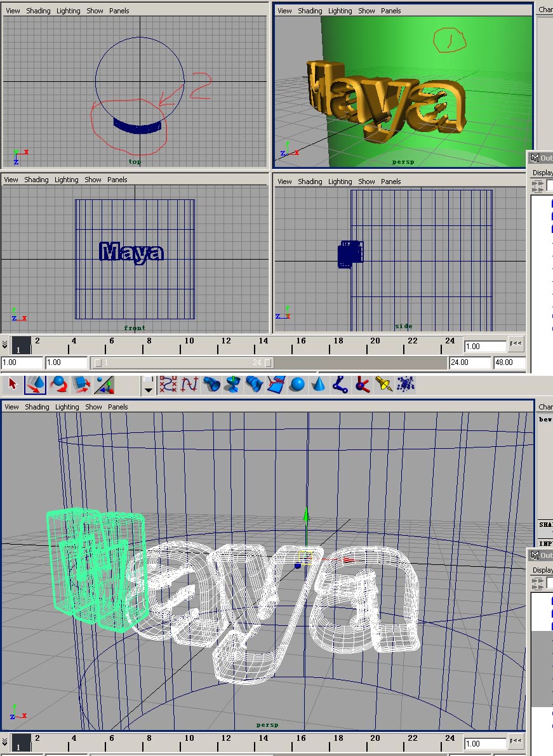
Task: Collapse the lower time slider with chevrons
Action: 5,742
